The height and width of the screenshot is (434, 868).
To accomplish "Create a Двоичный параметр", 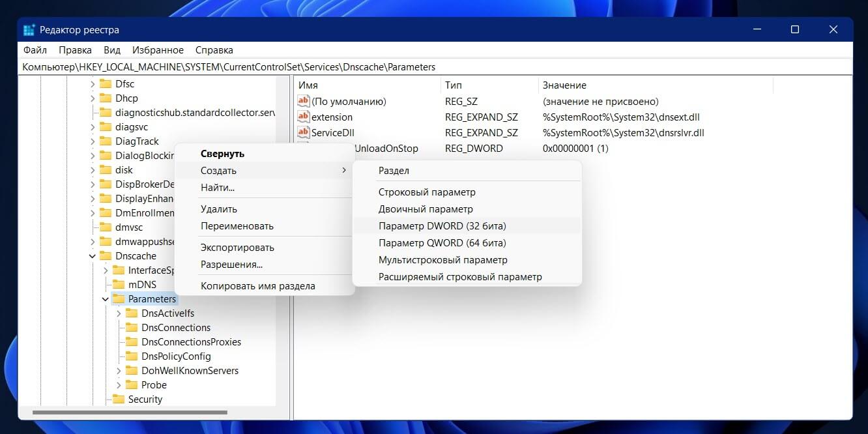I will 467,209.
